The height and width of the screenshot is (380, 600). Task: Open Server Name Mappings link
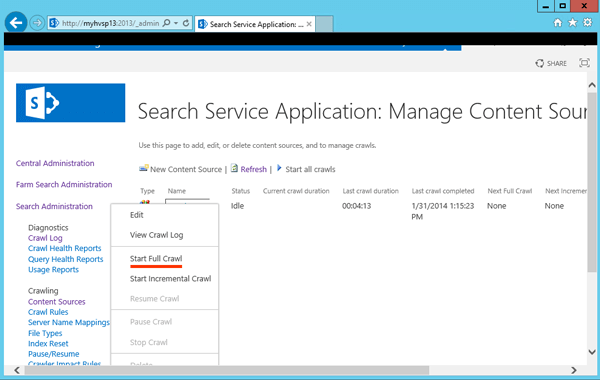[69, 322]
